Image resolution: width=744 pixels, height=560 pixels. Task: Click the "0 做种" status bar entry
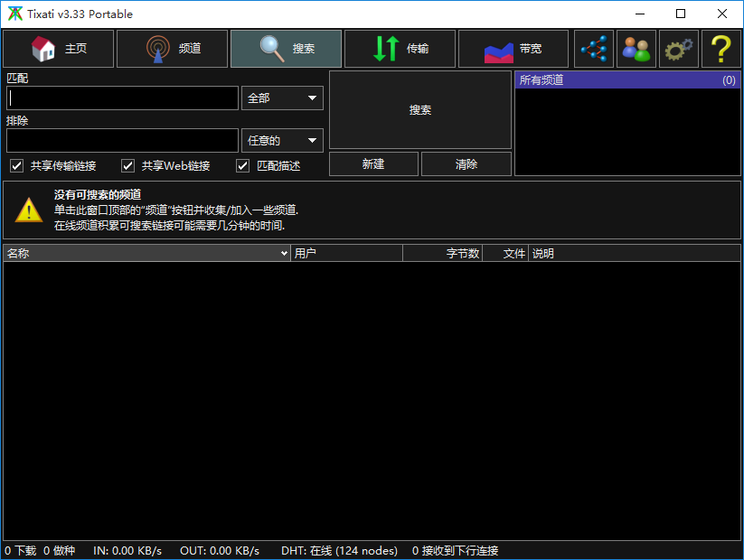coord(60,551)
